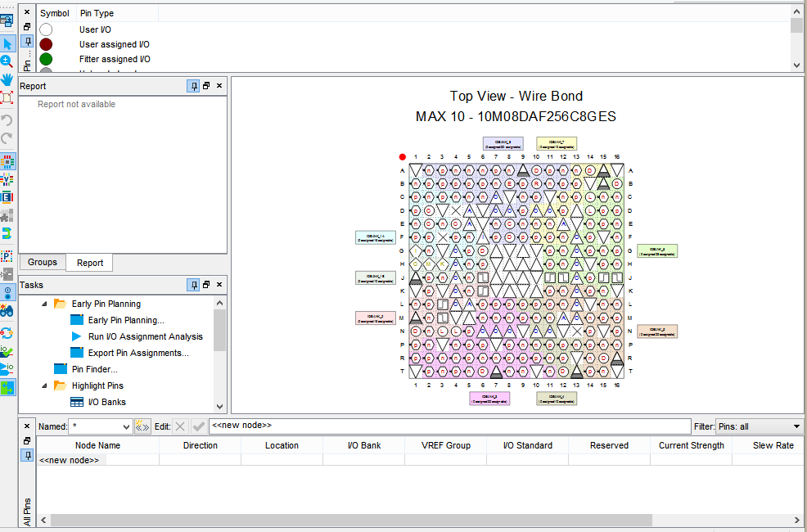Image resolution: width=807 pixels, height=532 pixels.
Task: Click the blue arrow io icon
Action: 7,369
